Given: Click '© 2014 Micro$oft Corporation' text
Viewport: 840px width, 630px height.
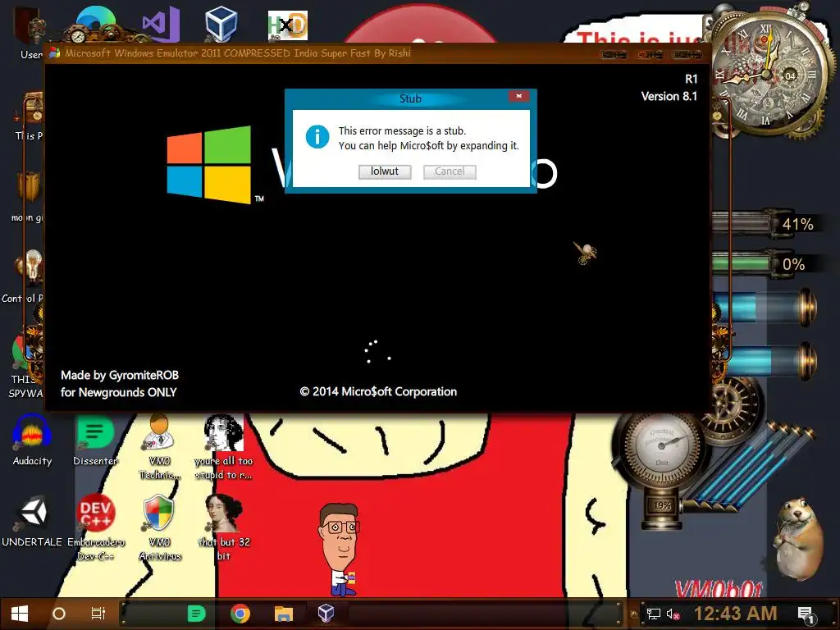Looking at the screenshot, I should point(378,391).
